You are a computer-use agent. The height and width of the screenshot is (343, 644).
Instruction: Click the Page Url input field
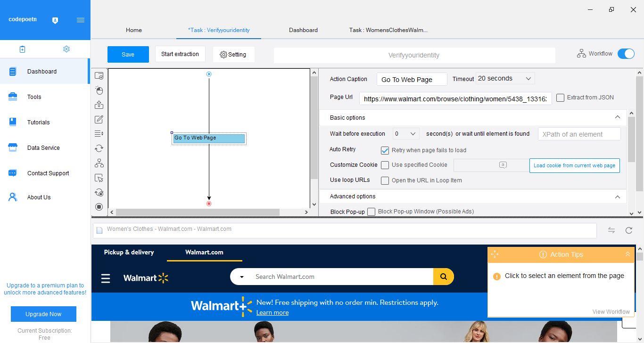pyautogui.click(x=456, y=98)
